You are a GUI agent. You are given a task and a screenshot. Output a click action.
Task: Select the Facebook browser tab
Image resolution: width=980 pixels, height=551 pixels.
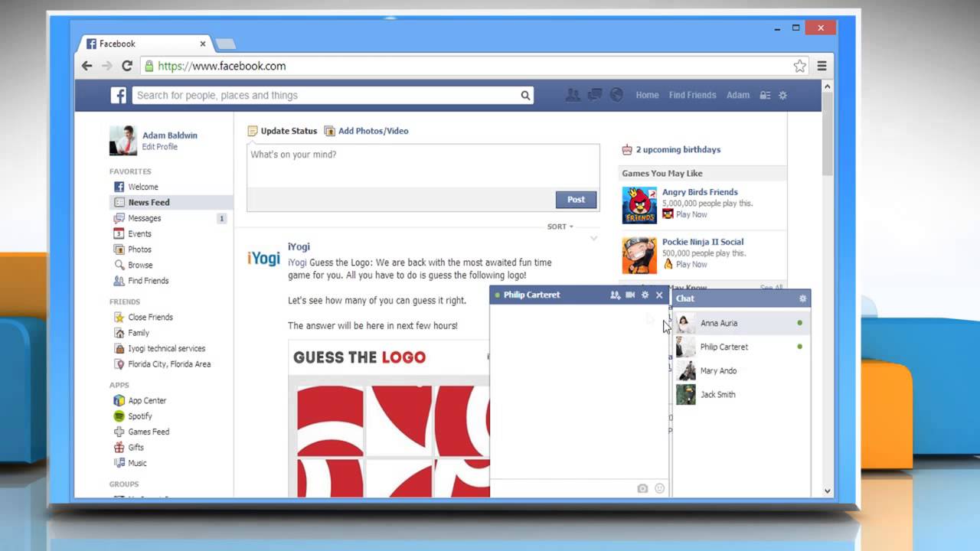click(x=145, y=44)
